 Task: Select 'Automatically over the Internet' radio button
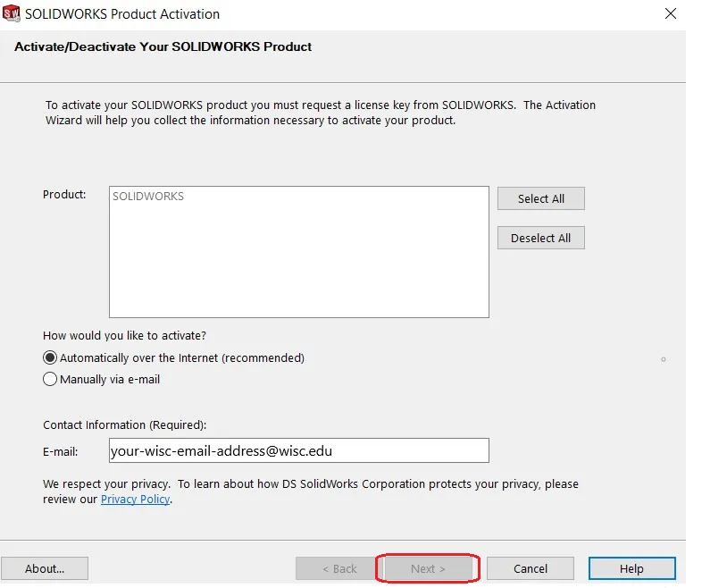pyautogui.click(x=50, y=357)
